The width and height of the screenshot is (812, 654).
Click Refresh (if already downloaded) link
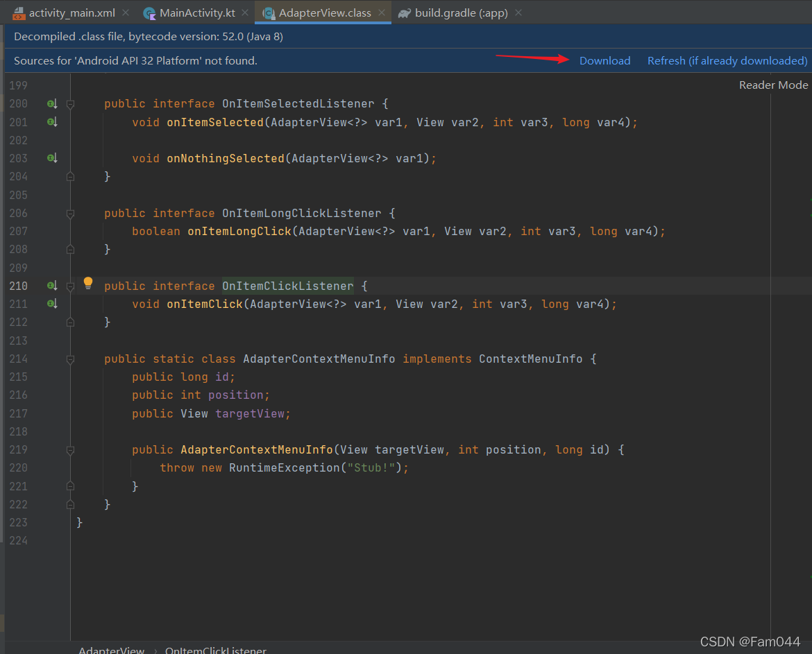(727, 60)
